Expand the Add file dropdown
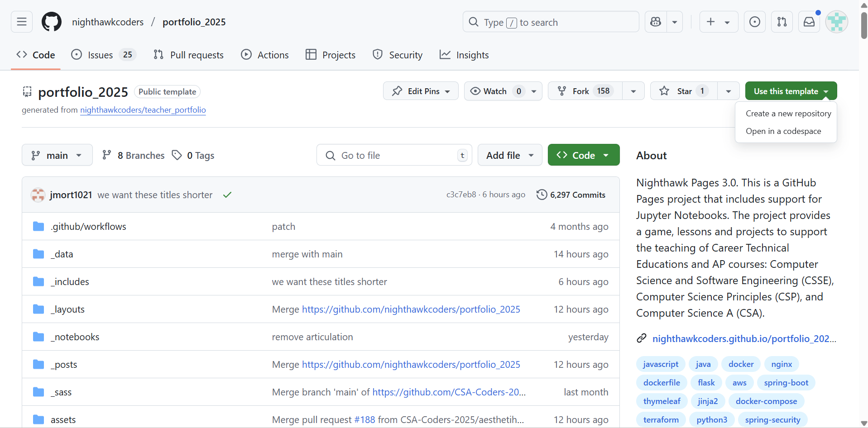This screenshot has height=428, width=868. 510,155
